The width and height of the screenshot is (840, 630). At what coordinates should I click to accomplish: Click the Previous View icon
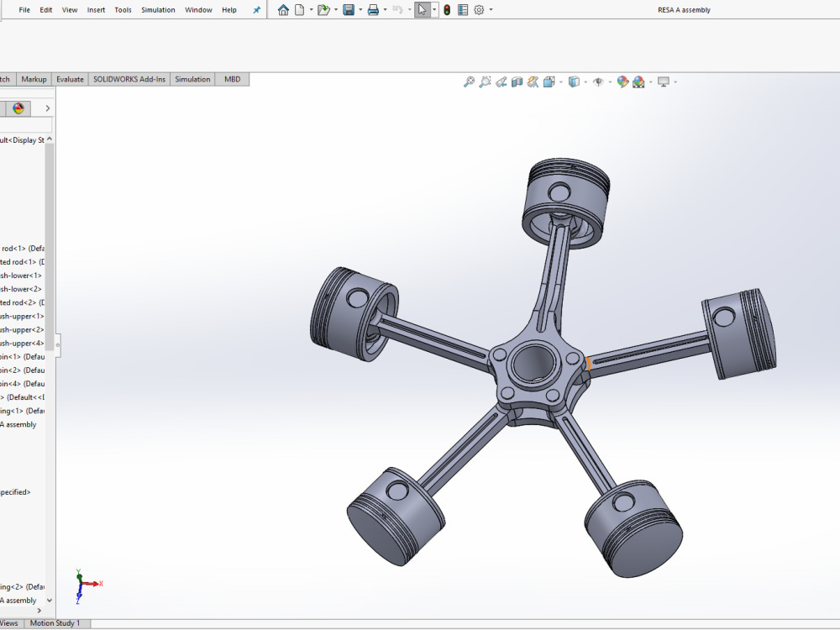(x=501, y=81)
